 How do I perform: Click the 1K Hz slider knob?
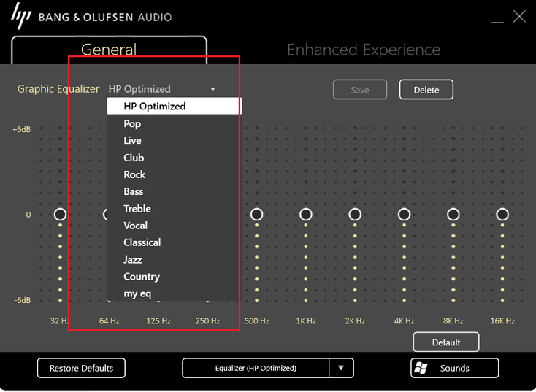(306, 215)
